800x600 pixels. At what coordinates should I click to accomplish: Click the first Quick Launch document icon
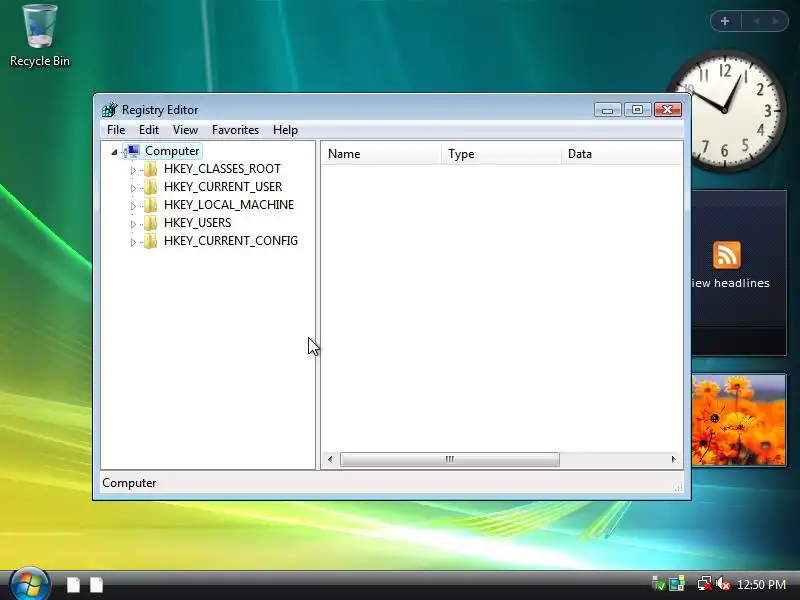73,585
